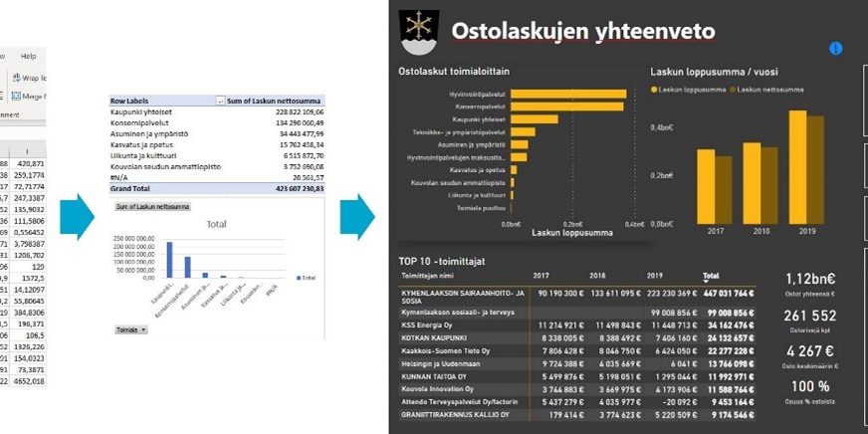Click the blue info icon on dashboard

(x=835, y=49)
